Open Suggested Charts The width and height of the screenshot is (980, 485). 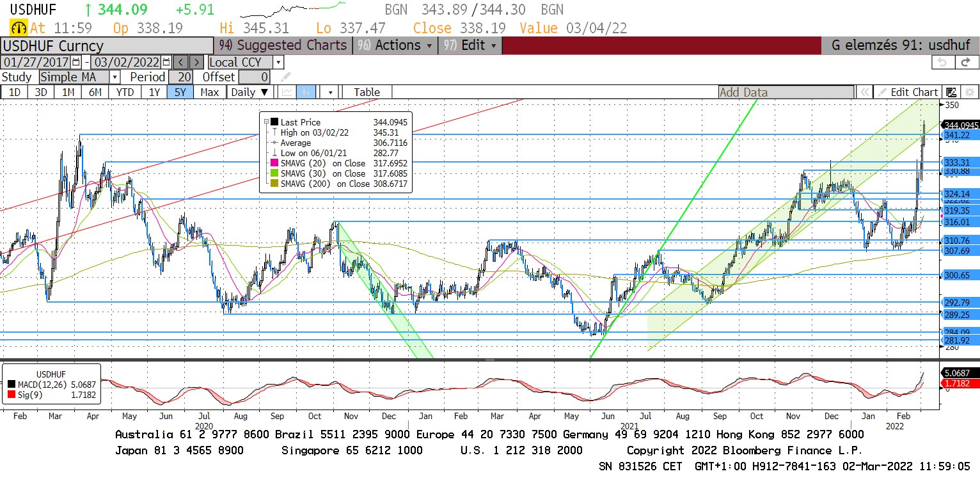pyautogui.click(x=283, y=45)
